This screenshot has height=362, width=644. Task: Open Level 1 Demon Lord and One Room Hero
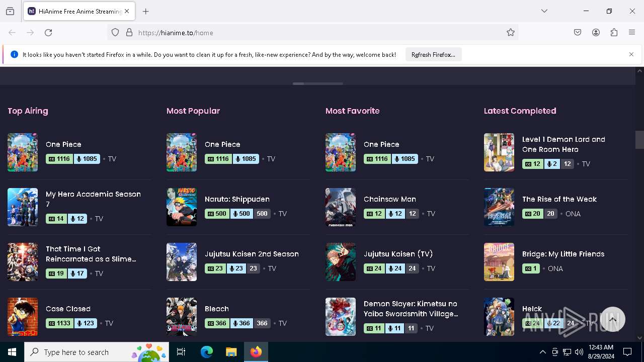tap(563, 144)
